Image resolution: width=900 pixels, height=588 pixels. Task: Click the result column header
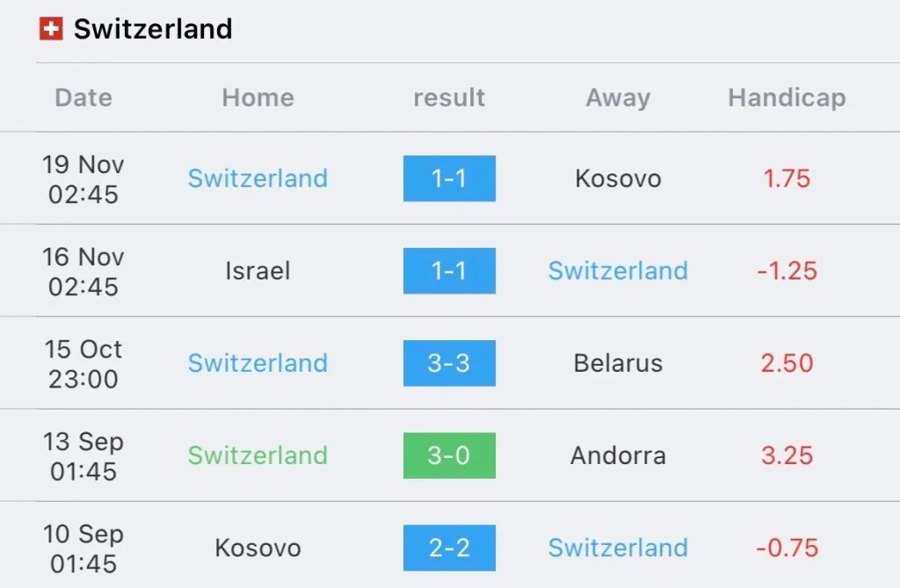(449, 98)
